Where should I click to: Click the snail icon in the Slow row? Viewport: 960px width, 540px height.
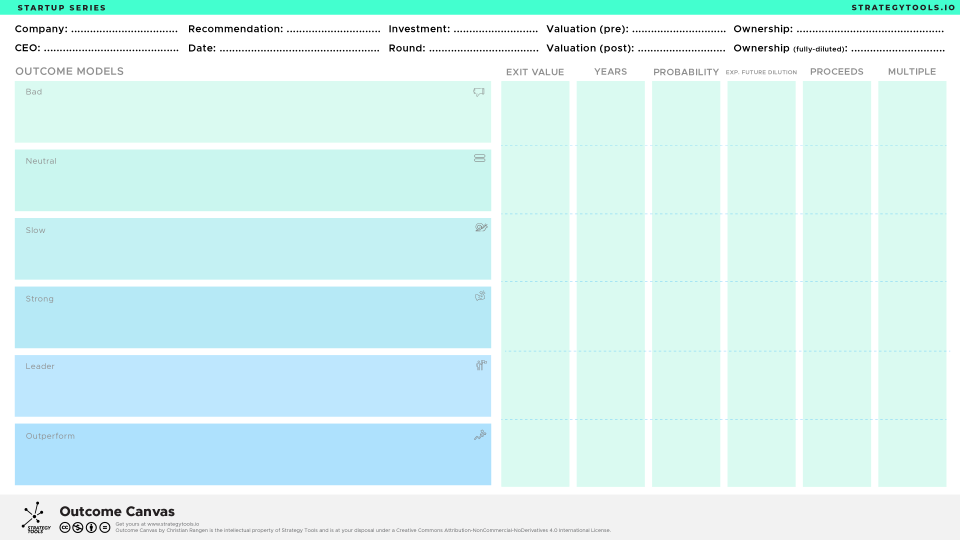point(481,228)
